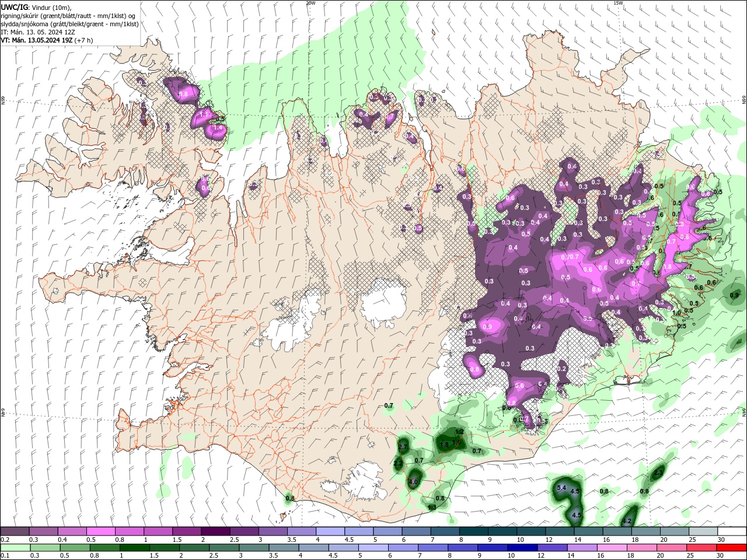Screen dimensions: 747x560
Task: Select the light purple 14–16 rain legend swatch
Action: [x=581, y=548]
